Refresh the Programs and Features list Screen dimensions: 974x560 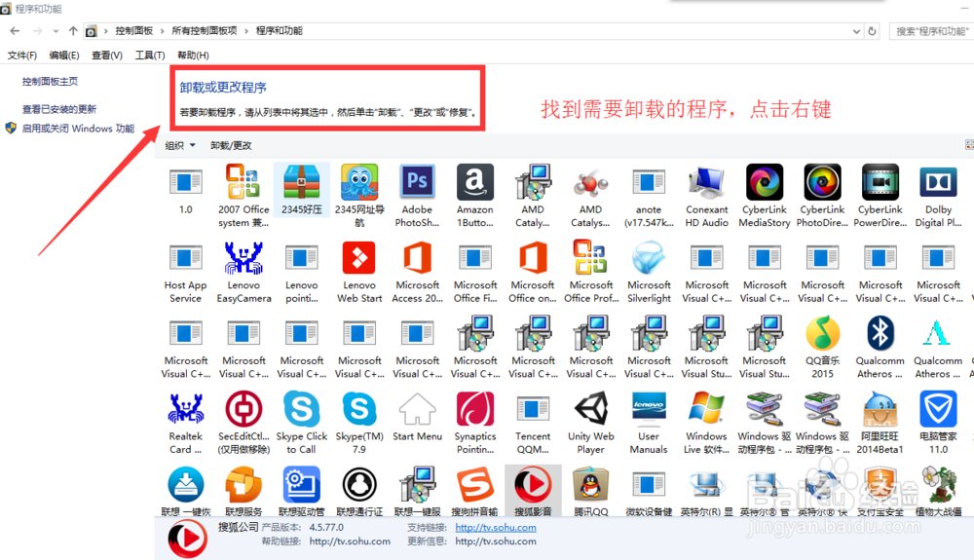pyautogui.click(x=872, y=31)
